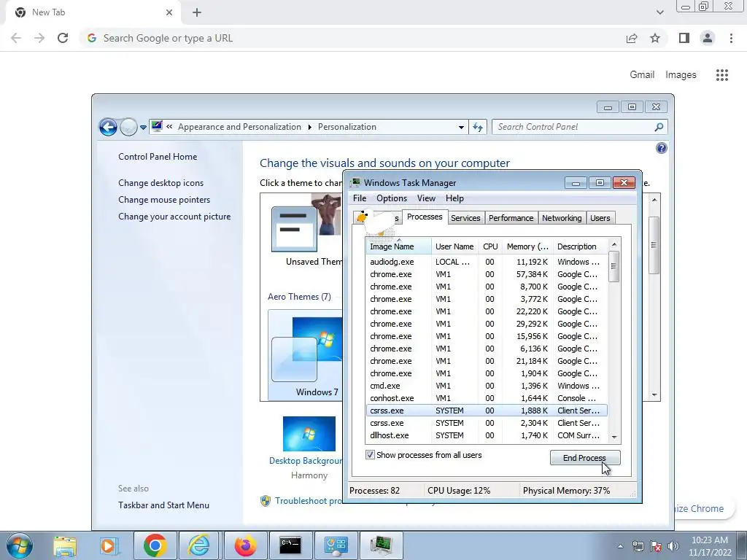Open Action Center flag icon
Screen dimensions: 747x560
[656, 546]
